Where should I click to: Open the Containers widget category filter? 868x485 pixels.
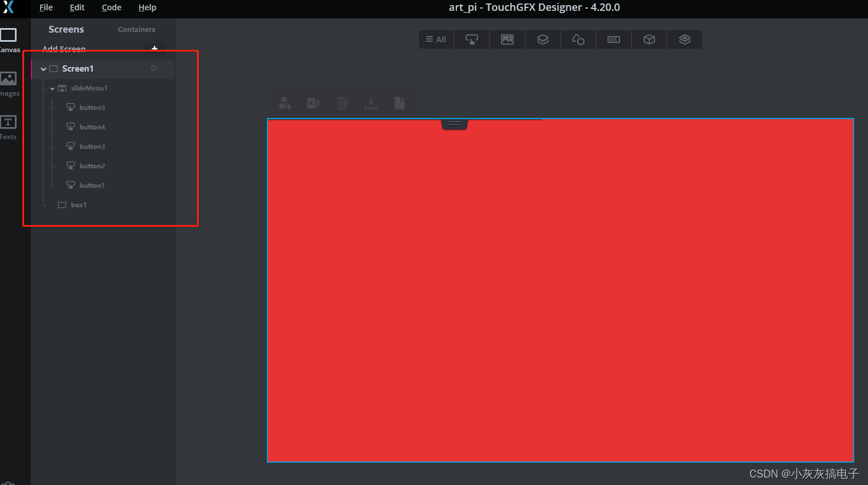point(542,39)
